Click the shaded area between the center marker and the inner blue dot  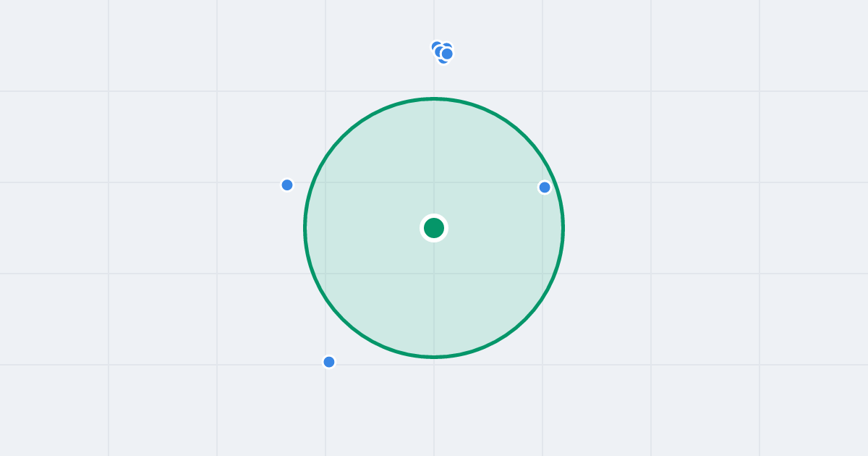[x=490, y=208]
